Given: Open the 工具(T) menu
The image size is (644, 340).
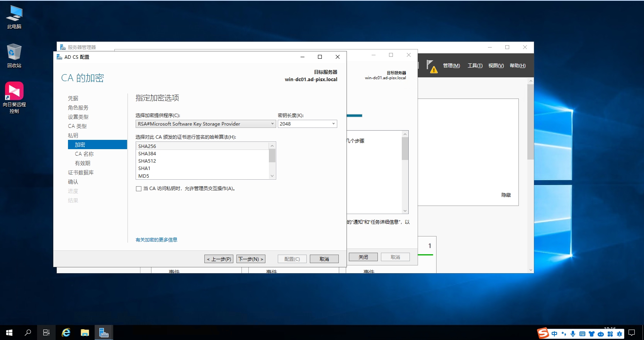Looking at the screenshot, I should tap(475, 66).
